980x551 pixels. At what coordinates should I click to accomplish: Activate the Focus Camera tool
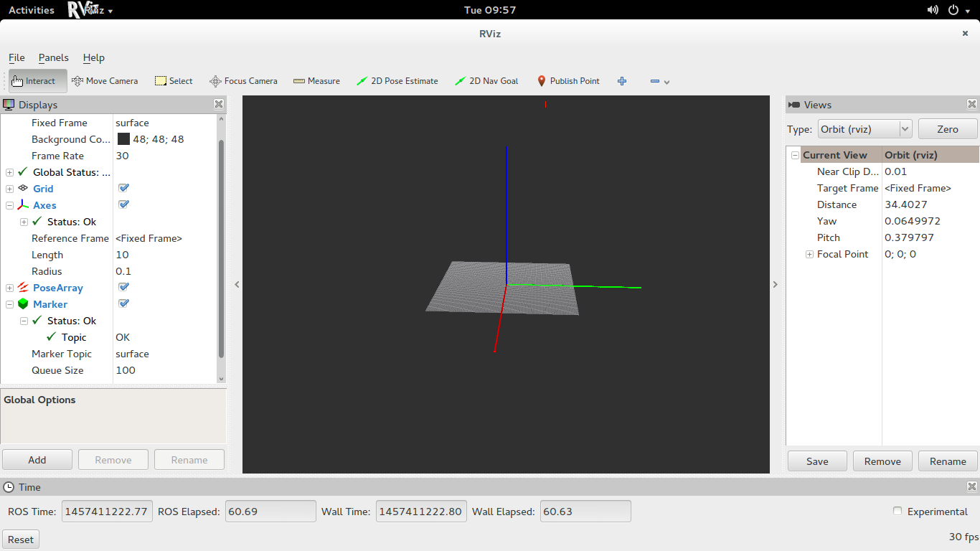pos(243,81)
